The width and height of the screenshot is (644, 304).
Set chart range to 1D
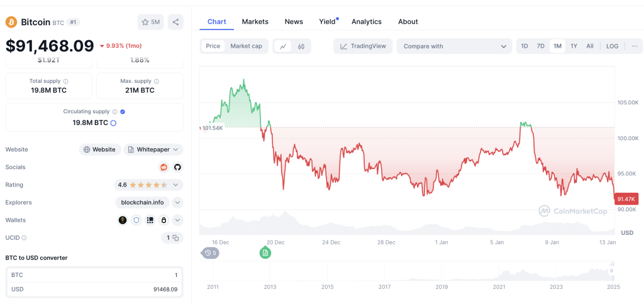click(525, 46)
